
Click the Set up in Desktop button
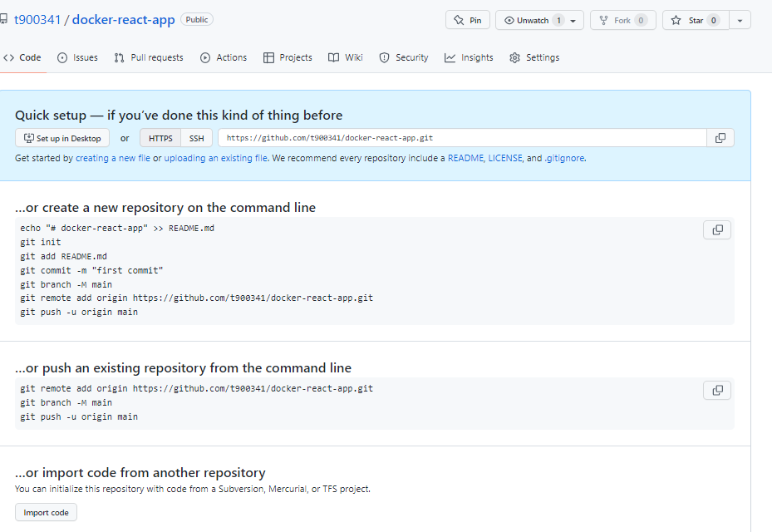tap(62, 138)
